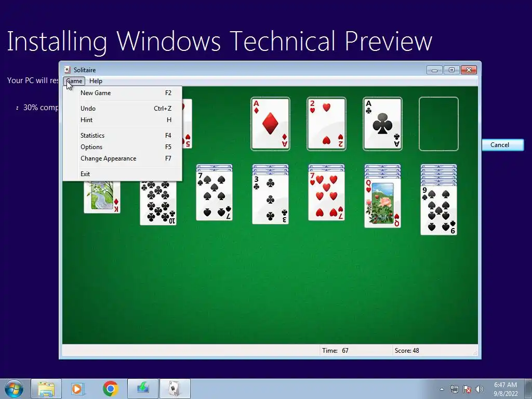
Task: Switch to Solitaire taskbar item
Action: 175,389
